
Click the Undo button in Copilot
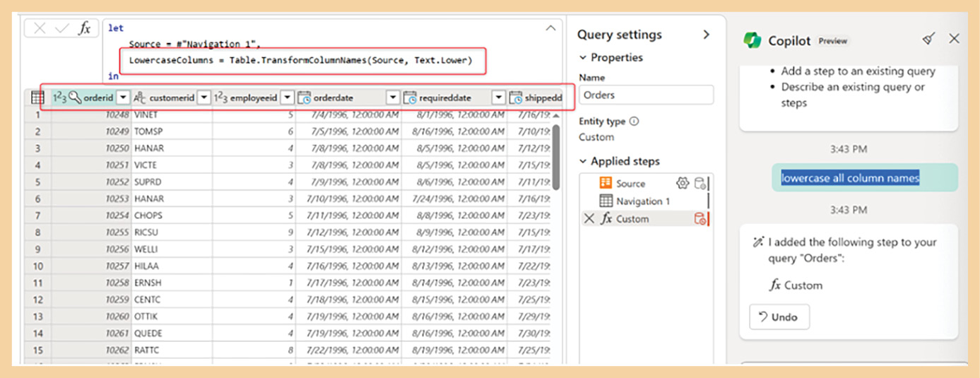pos(779,317)
